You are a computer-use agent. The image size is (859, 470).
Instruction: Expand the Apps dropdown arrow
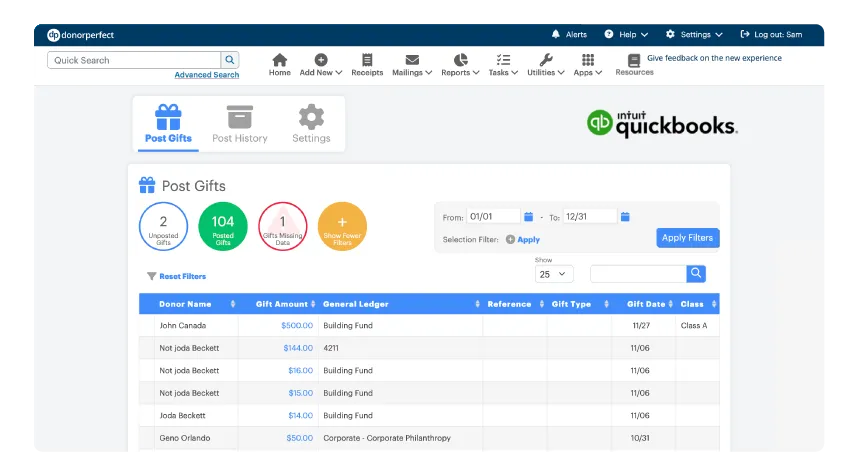point(599,73)
